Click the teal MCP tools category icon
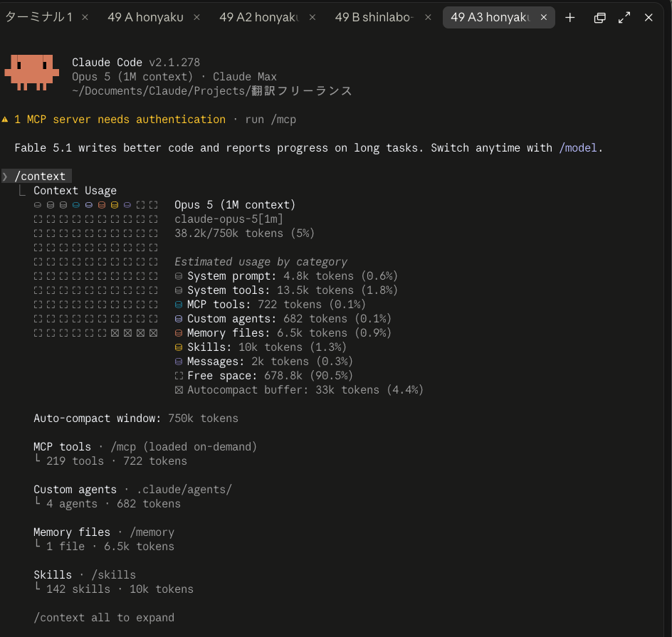The image size is (672, 637). (179, 305)
